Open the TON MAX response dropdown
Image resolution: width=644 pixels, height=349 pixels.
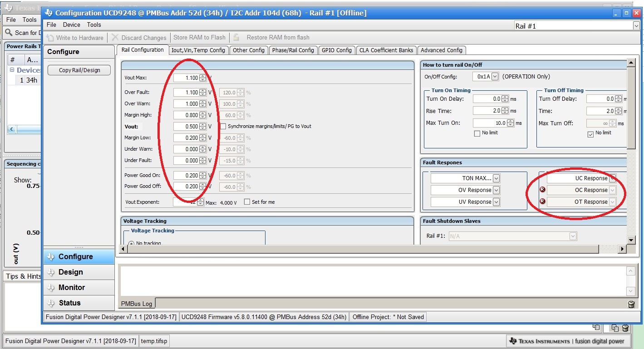pyautogui.click(x=497, y=178)
